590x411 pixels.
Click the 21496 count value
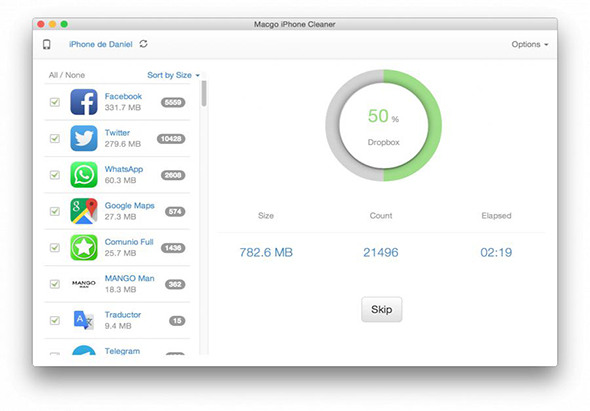point(381,252)
